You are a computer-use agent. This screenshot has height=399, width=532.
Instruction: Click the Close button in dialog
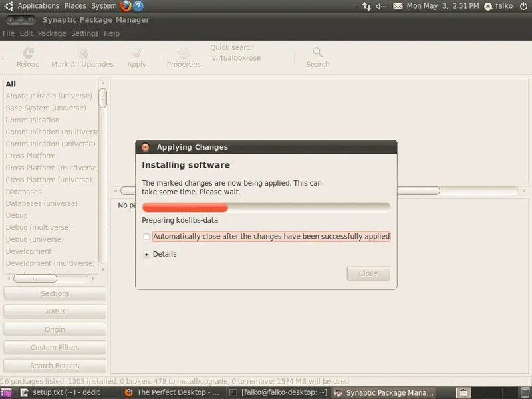pyautogui.click(x=368, y=273)
